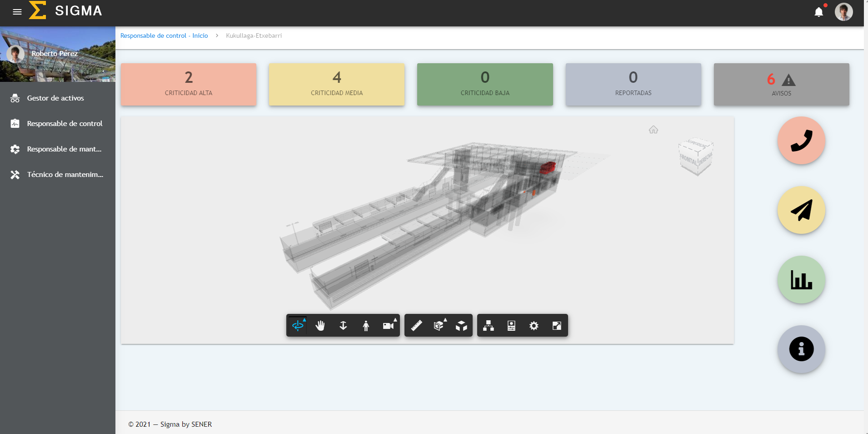Expand the section tool options
Screen dimensions: 868x434
point(444,319)
